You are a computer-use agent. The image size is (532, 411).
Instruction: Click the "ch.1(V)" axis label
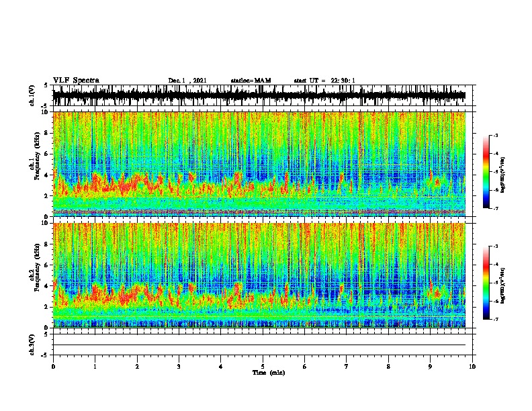coord(32,95)
